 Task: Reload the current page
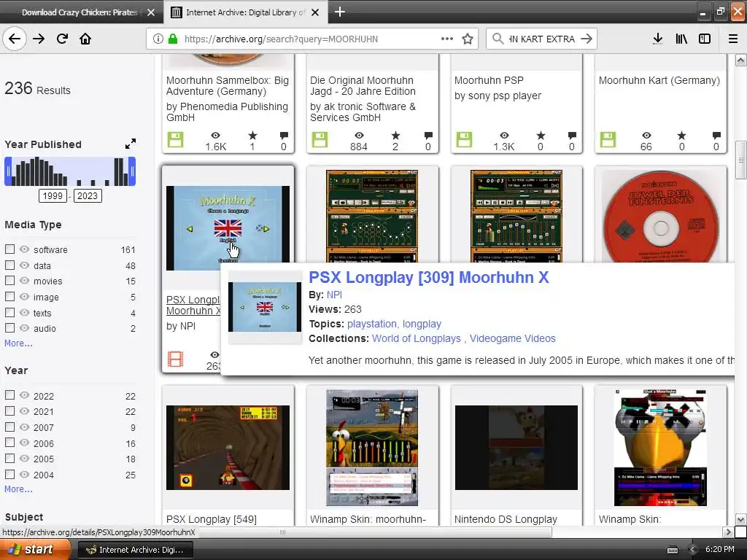point(62,39)
